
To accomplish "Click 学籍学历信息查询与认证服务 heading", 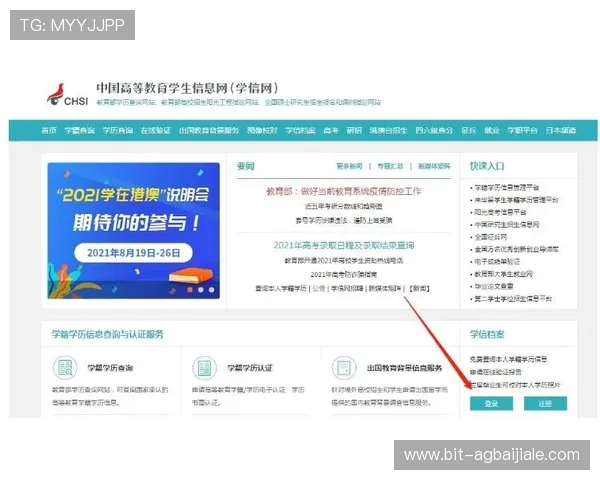I will click(x=108, y=335).
